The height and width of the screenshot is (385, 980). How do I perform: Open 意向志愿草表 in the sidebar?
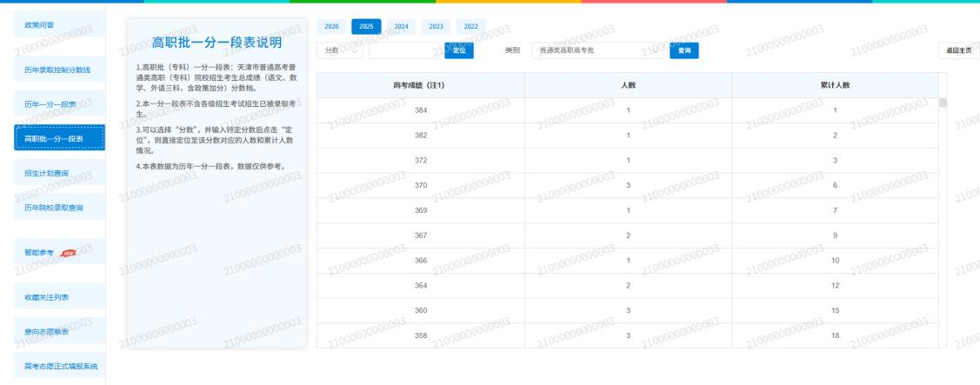tap(59, 331)
